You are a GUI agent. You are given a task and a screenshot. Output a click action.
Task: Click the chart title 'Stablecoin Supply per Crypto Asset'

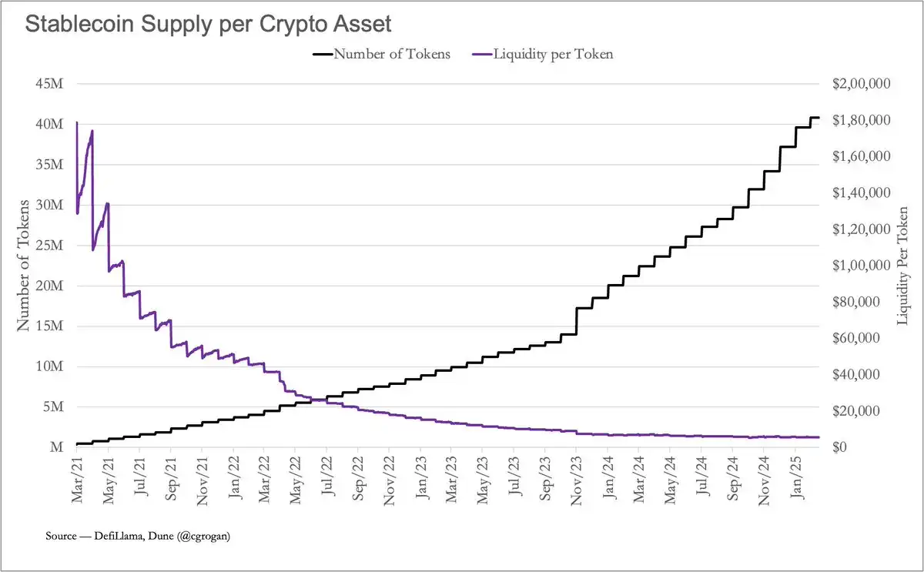pyautogui.click(x=209, y=24)
